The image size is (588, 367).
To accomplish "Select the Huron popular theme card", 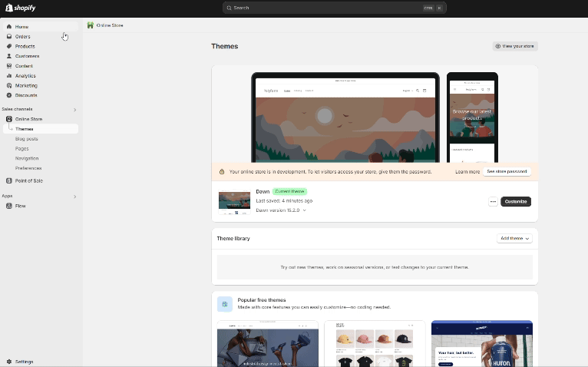I will (x=482, y=344).
